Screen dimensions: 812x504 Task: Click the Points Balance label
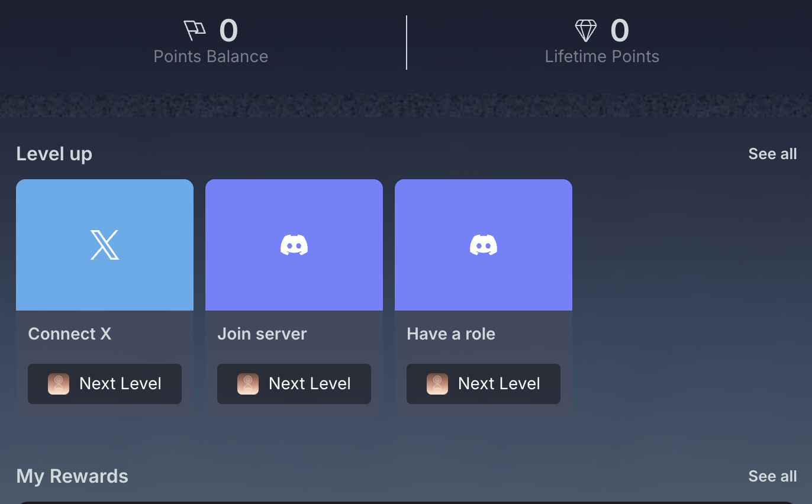pos(211,57)
